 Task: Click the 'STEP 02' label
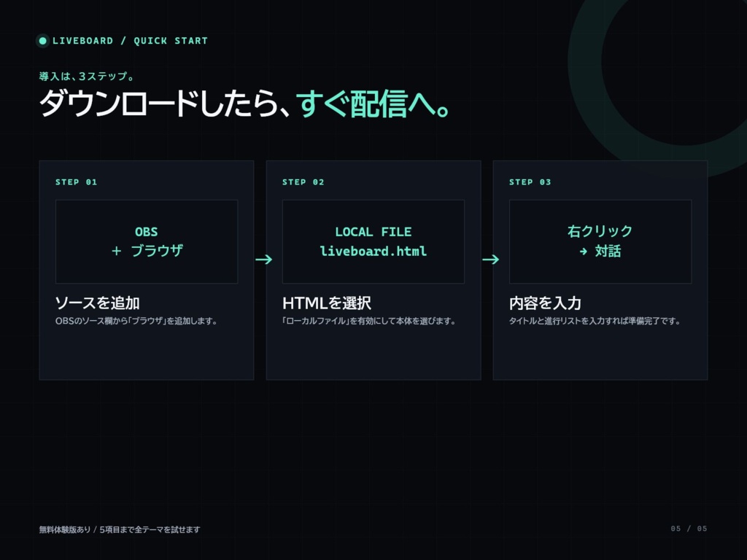[x=303, y=182]
